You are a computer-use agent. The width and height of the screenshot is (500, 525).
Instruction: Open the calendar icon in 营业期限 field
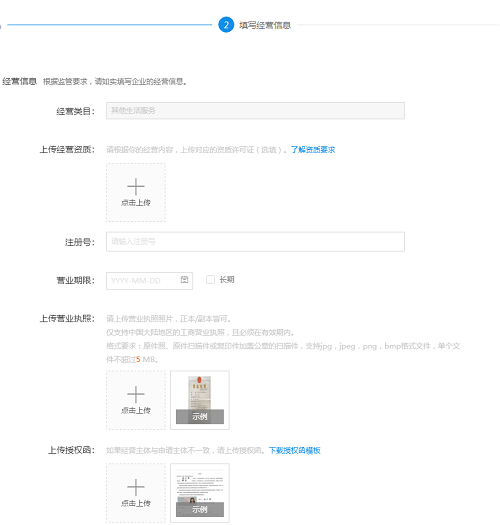coord(184,280)
